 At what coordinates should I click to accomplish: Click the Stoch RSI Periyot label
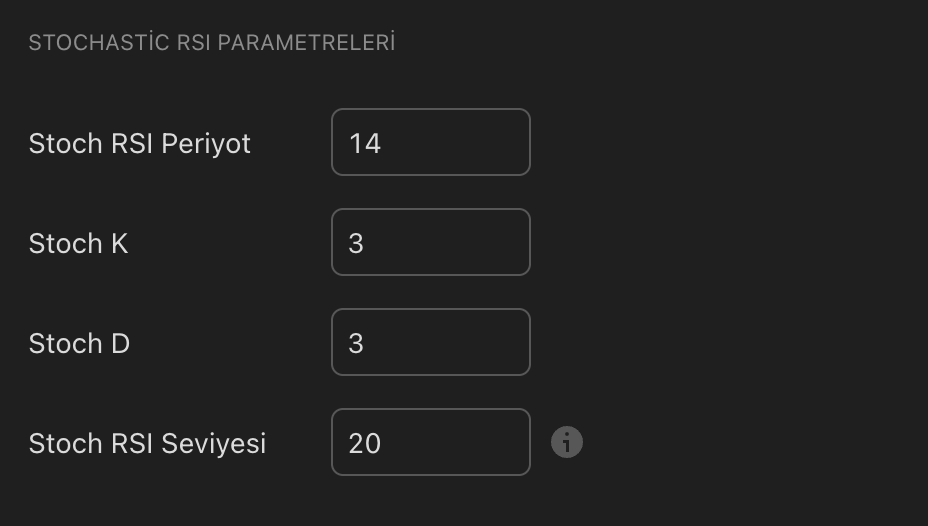[139, 143]
